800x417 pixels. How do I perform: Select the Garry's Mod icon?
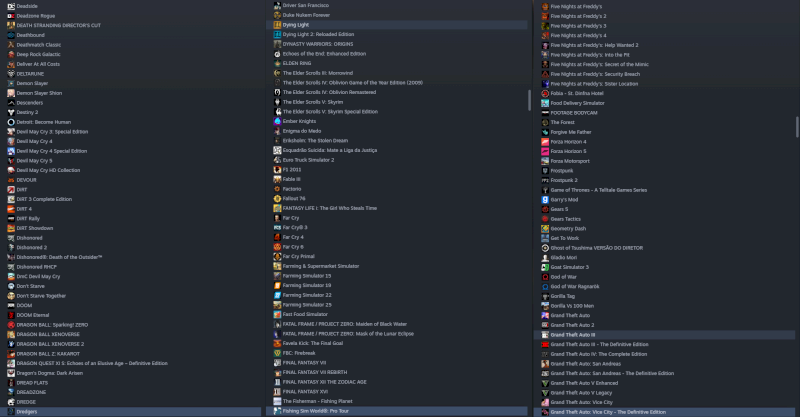pos(545,200)
